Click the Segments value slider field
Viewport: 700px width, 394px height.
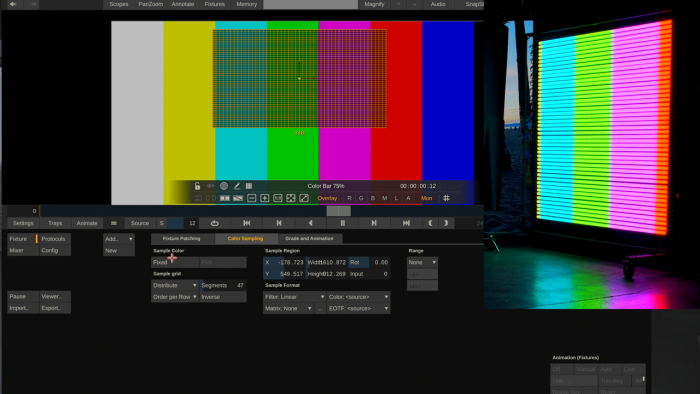(x=223, y=286)
